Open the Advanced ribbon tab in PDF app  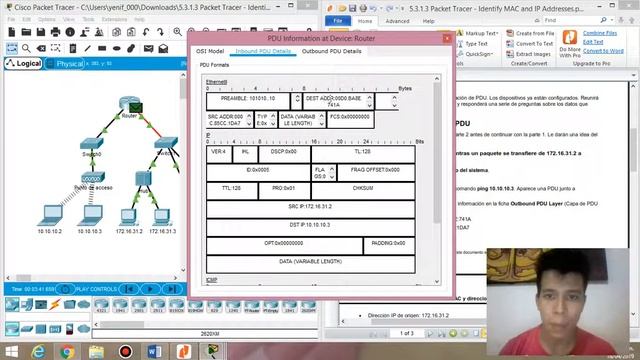[398, 21]
